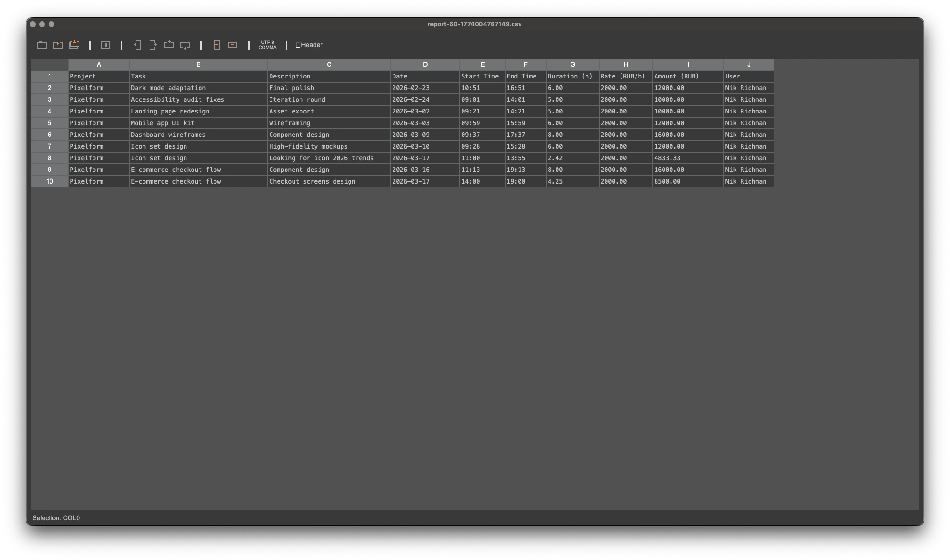Save the file with the import icon

[57, 44]
